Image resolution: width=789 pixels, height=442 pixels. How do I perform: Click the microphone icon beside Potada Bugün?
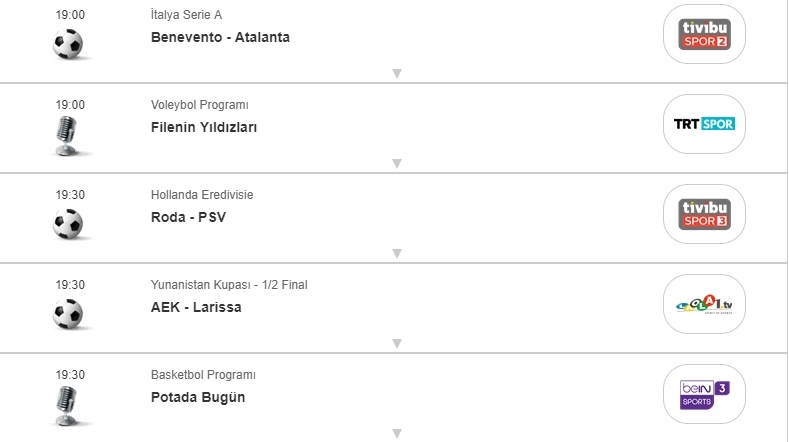point(68,405)
